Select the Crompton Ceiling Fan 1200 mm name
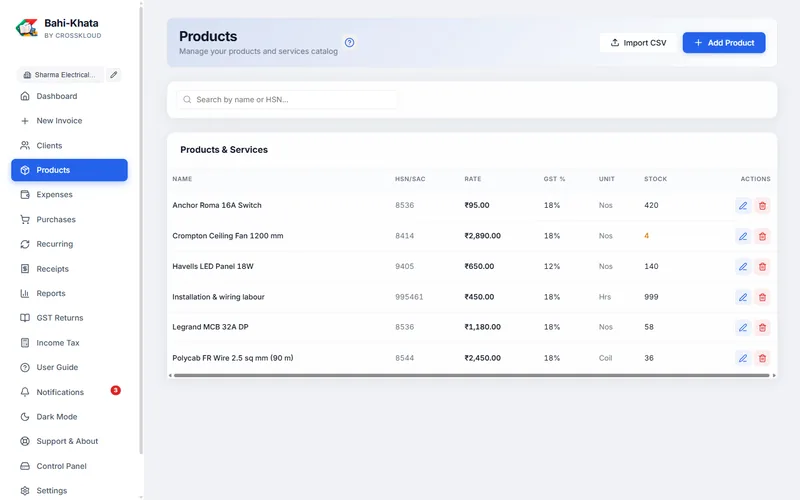 [228, 236]
